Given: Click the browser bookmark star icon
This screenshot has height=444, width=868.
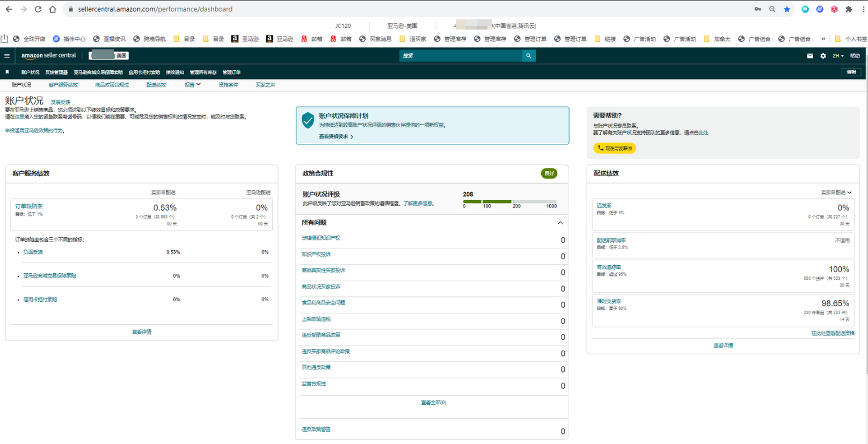Looking at the screenshot, I should click(787, 9).
